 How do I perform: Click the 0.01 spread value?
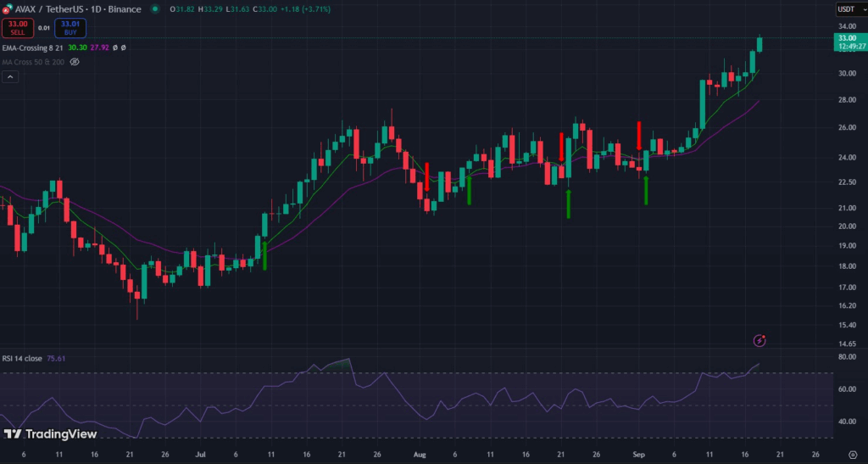point(44,28)
